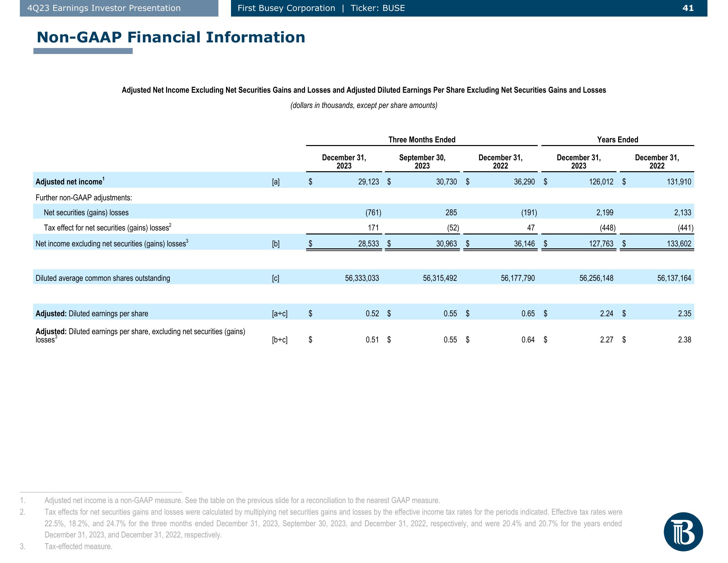Image resolution: width=728 pixels, height=563 pixels.
Task: Click '(dollars in thousands, except per share amounts)' subtitle
Action: pos(364,105)
